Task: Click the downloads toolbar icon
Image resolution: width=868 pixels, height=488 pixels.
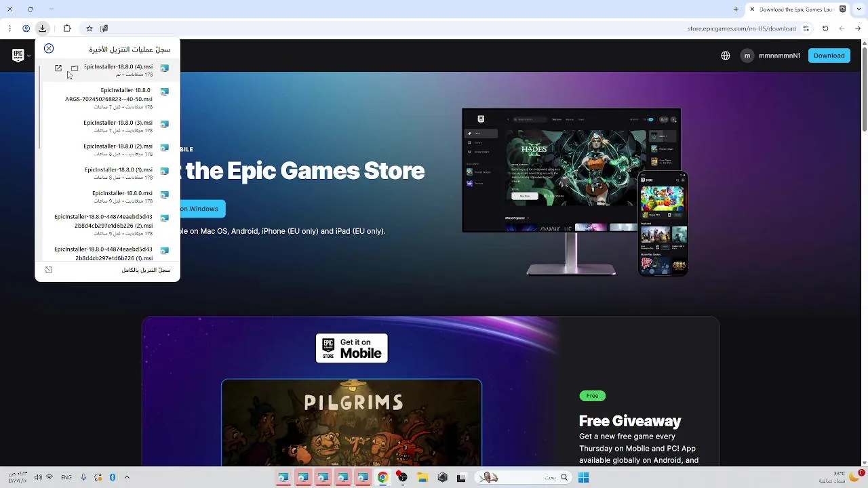Action: [x=43, y=28]
